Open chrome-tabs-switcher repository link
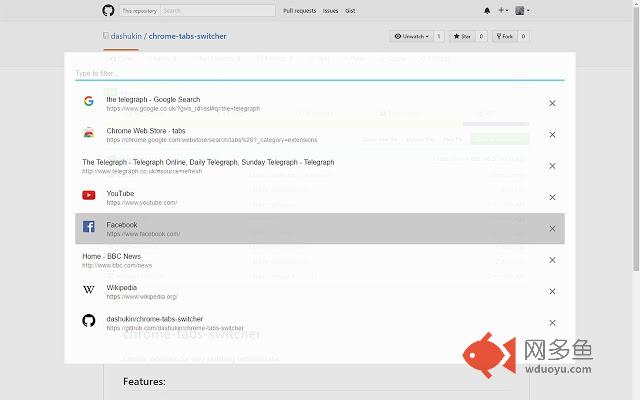Image resolution: width=640 pixels, height=400 pixels. pyautogui.click(x=187, y=36)
